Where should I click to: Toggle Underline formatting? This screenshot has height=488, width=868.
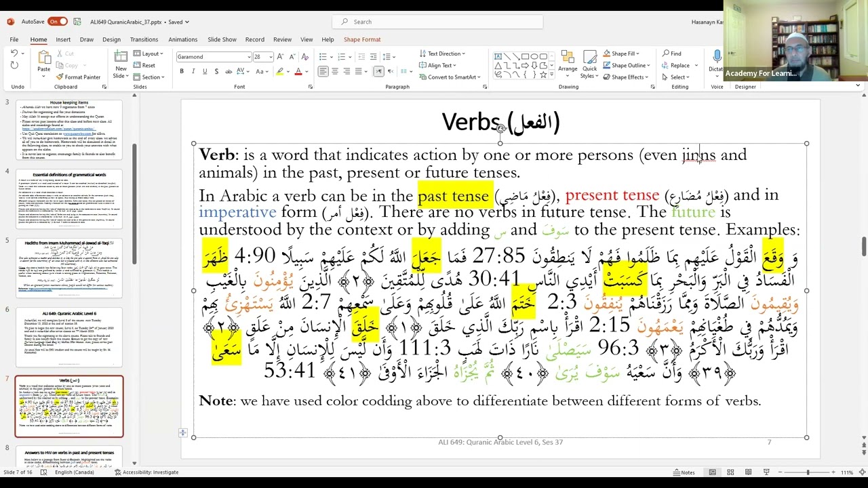tap(205, 72)
